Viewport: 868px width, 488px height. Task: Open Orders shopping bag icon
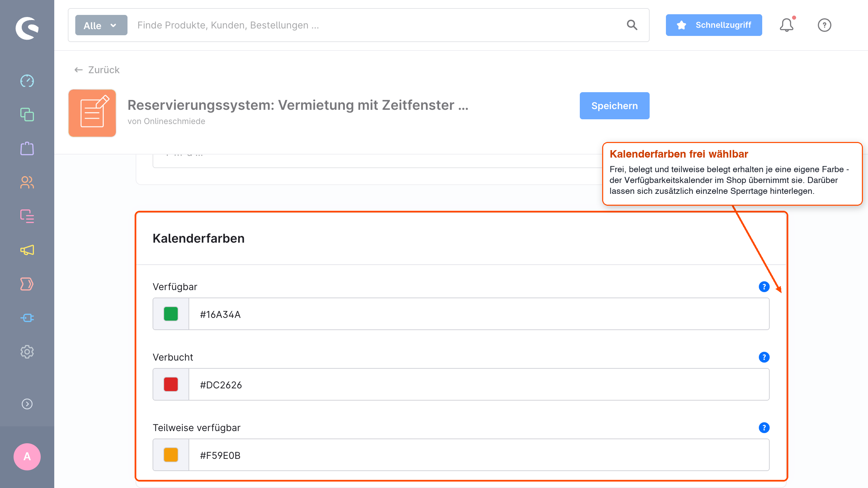(x=27, y=148)
